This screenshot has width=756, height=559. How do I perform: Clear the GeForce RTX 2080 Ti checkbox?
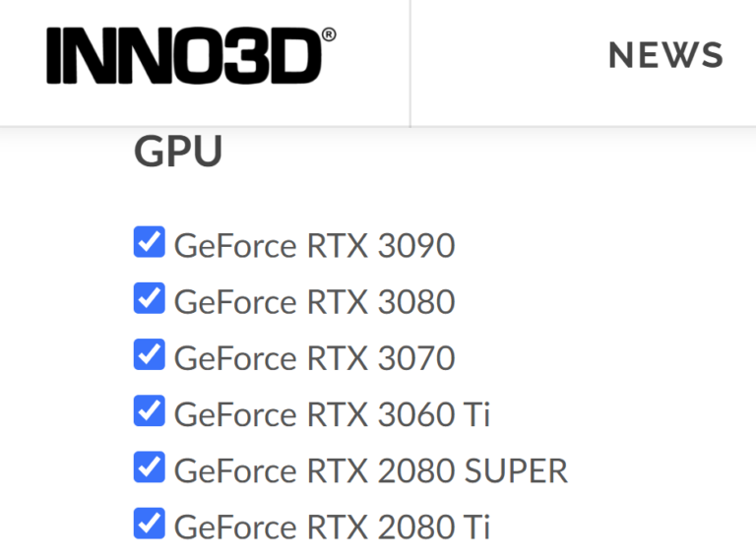[x=149, y=524]
